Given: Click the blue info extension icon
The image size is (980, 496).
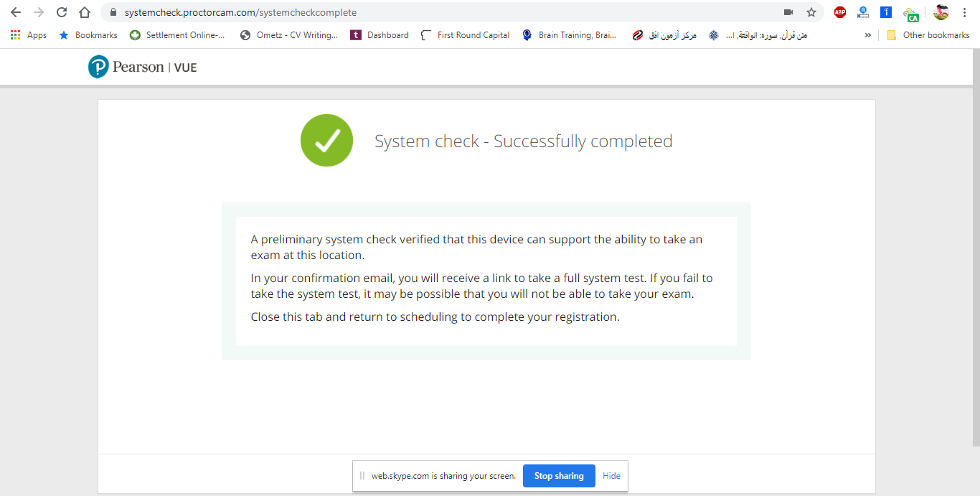Looking at the screenshot, I should click(x=886, y=12).
